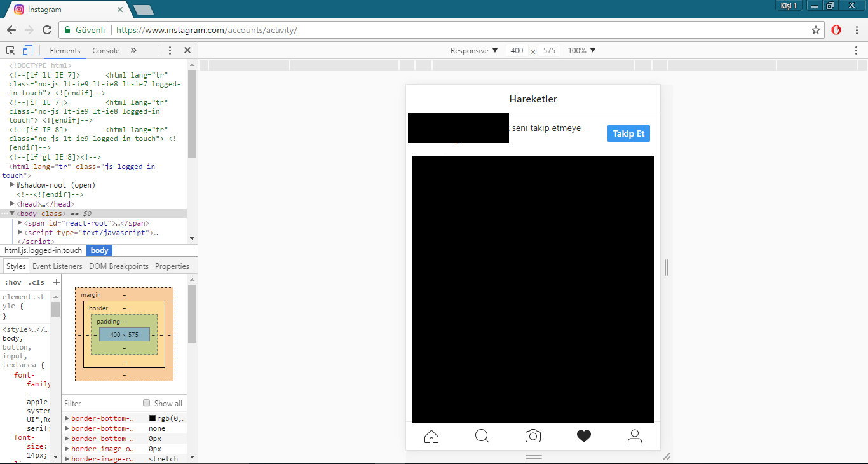The width and height of the screenshot is (868, 464).
Task: Click Instagram tab favicon
Action: tap(19, 10)
